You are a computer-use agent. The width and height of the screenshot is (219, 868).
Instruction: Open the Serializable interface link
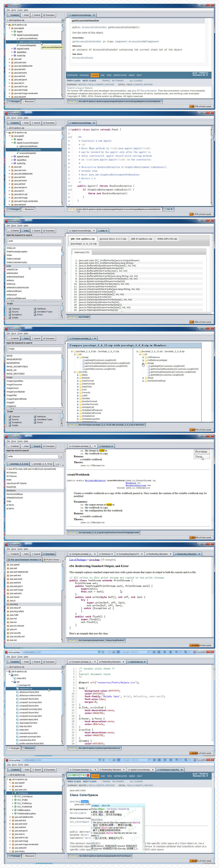click(78, 813)
